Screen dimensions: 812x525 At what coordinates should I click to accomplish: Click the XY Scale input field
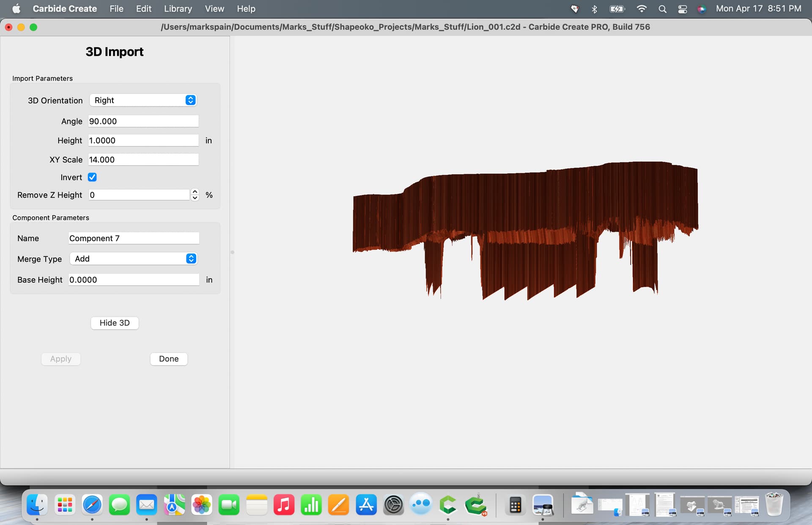143,159
